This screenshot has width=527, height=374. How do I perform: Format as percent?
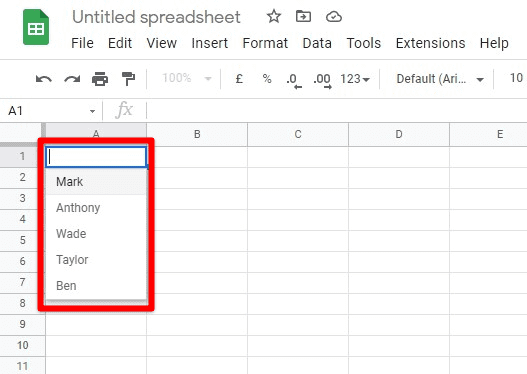(x=267, y=79)
